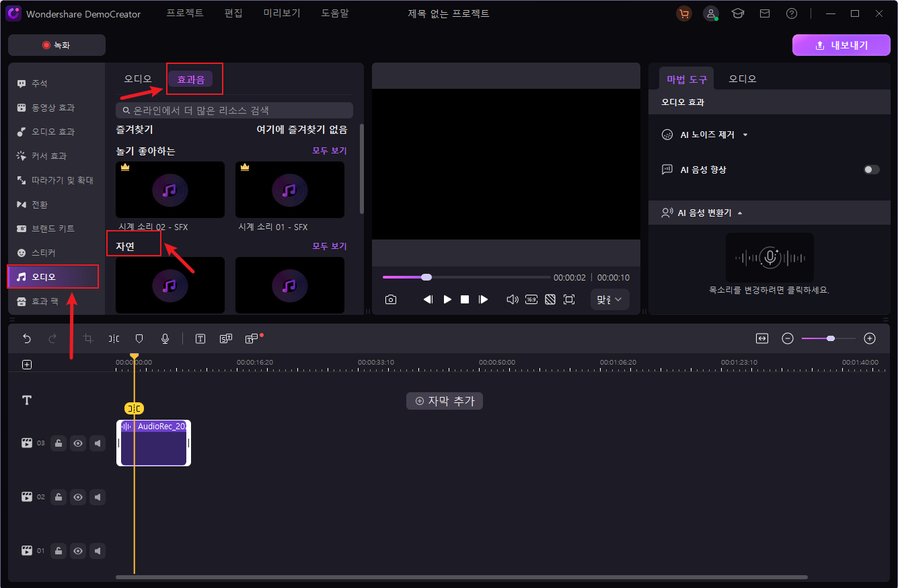Open the mail messages icon
The image size is (898, 588).
[765, 13]
